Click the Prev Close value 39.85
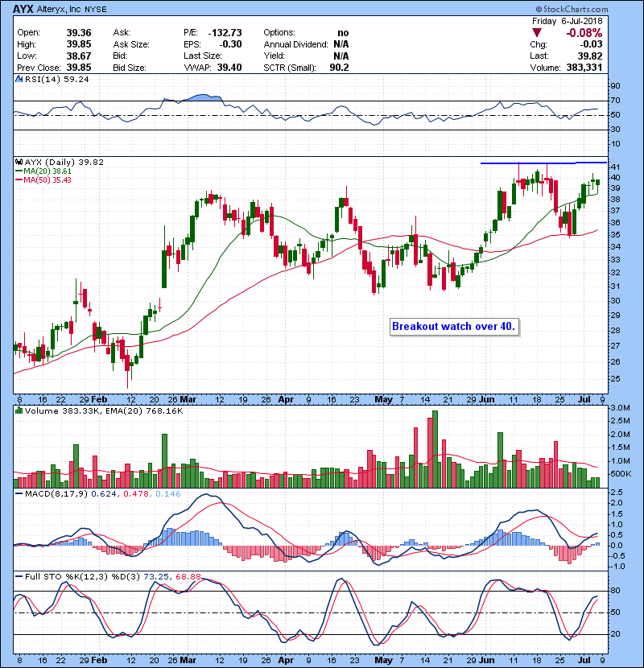Screen dimensions: 644x668 (78, 68)
